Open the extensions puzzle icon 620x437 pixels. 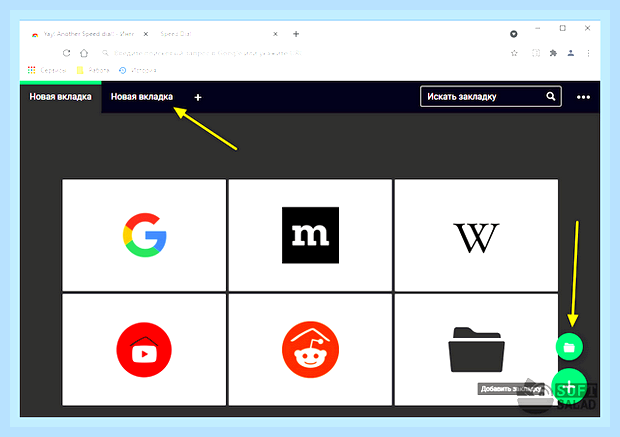point(553,53)
